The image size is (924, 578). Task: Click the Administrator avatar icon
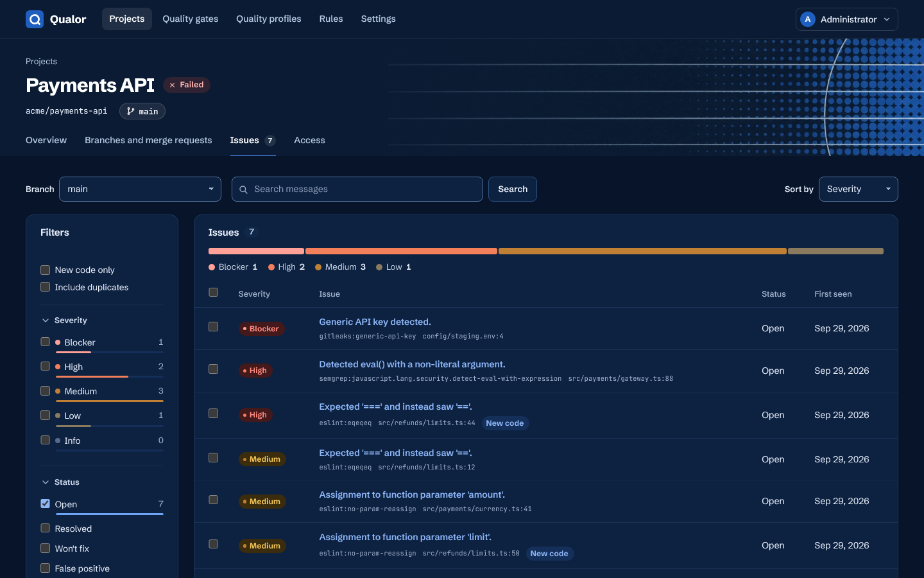[808, 19]
